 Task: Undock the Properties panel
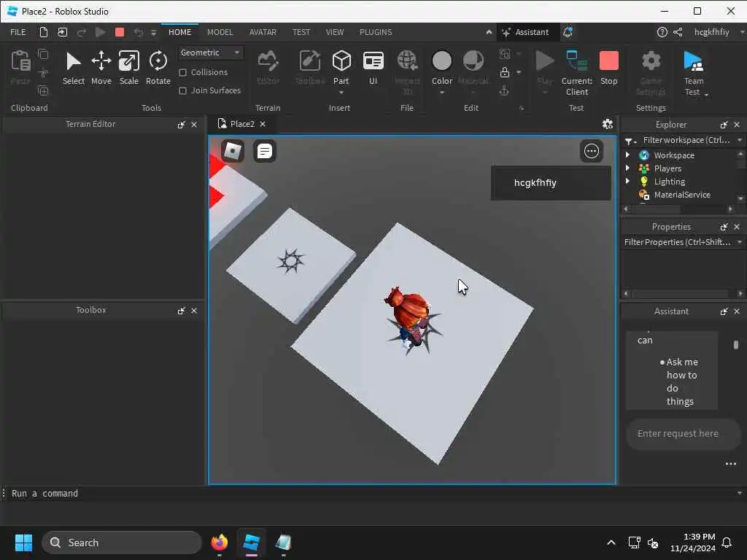coord(724,227)
